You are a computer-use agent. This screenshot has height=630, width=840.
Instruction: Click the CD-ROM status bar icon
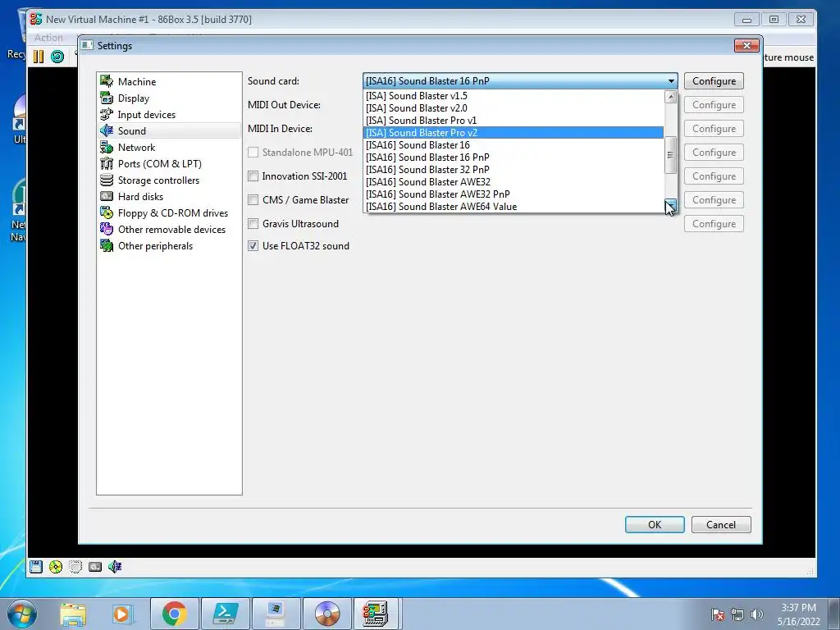point(56,567)
